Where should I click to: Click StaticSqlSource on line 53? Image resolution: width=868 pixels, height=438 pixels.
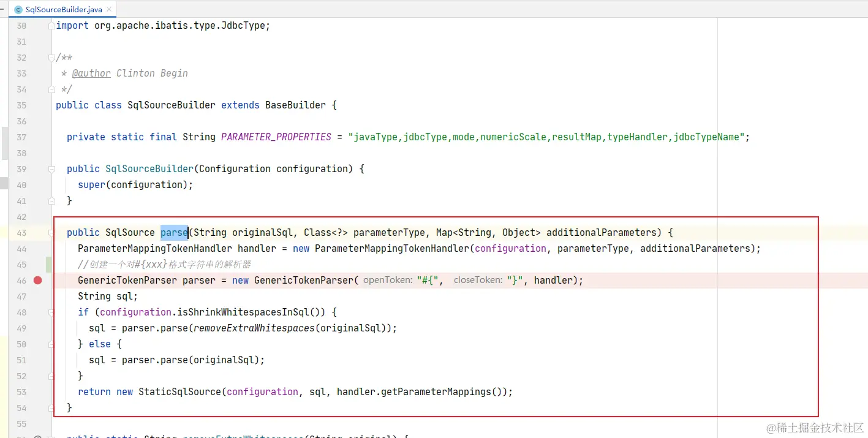(x=179, y=391)
